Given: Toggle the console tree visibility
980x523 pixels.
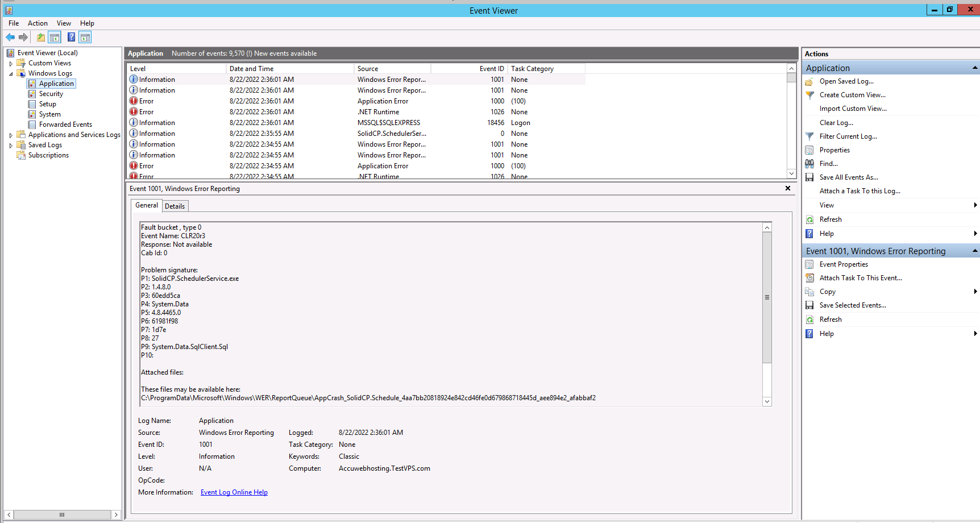Looking at the screenshot, I should (55, 37).
